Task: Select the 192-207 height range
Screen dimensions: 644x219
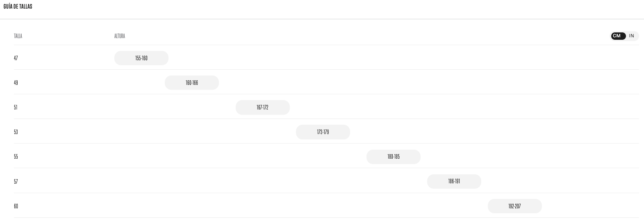Action: tap(514, 206)
